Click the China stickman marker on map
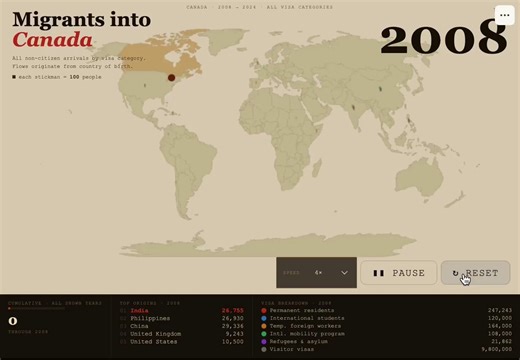520x360 pixels. point(380,89)
